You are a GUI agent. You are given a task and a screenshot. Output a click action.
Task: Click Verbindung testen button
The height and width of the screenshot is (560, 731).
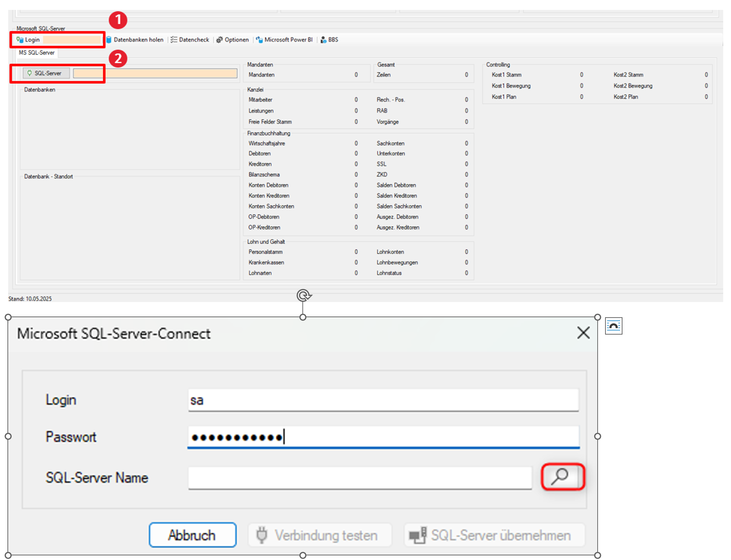click(x=320, y=535)
